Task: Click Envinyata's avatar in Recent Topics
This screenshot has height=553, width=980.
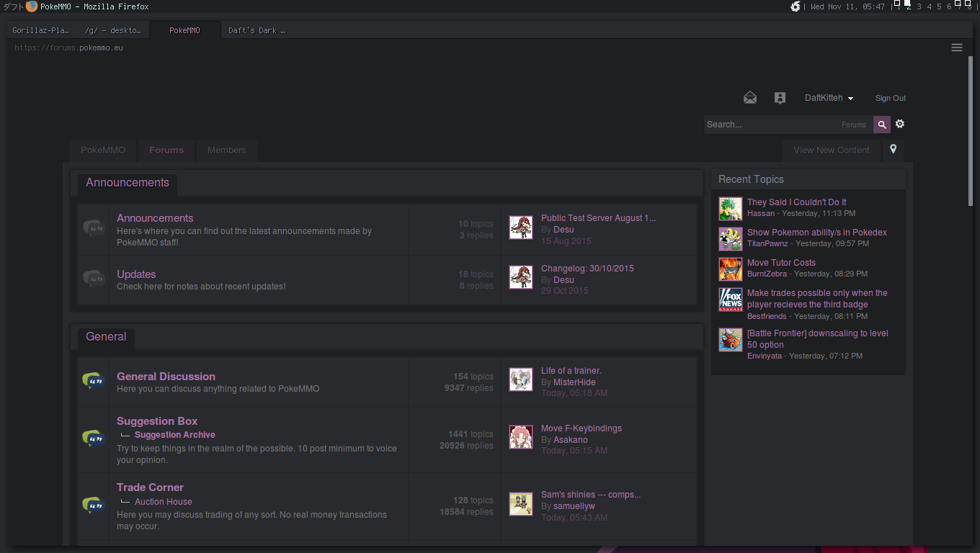Action: [x=731, y=340]
